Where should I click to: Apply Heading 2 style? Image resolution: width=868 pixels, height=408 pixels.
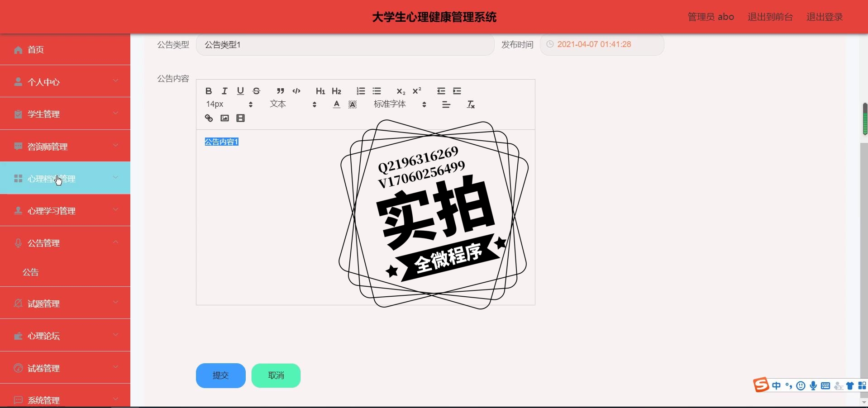click(336, 91)
